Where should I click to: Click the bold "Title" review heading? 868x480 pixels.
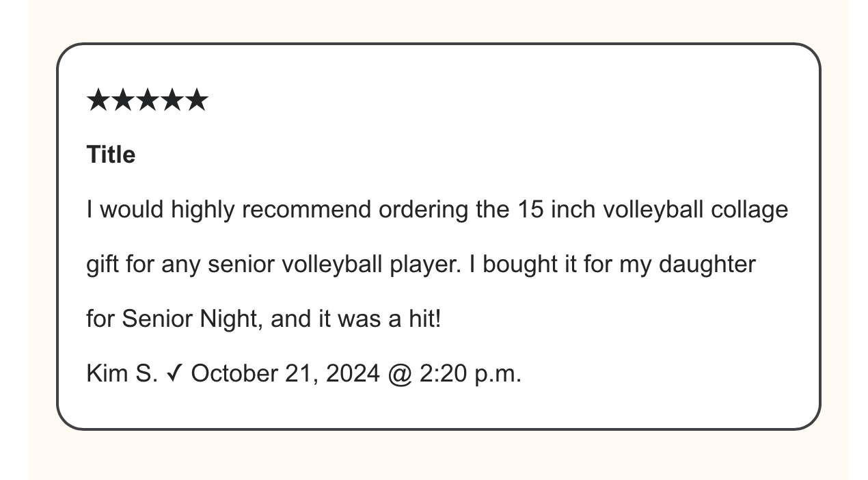111,155
